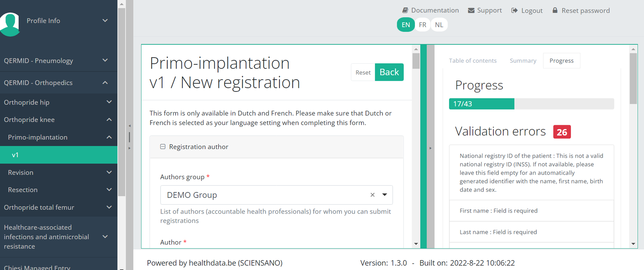This screenshot has height=270, width=644.
Task: Switch to the Summary tab
Action: 523,61
